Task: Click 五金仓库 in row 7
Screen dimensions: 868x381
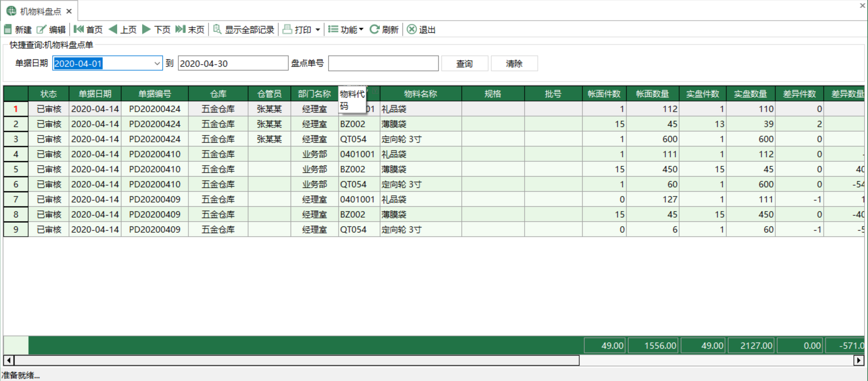Action: point(218,199)
